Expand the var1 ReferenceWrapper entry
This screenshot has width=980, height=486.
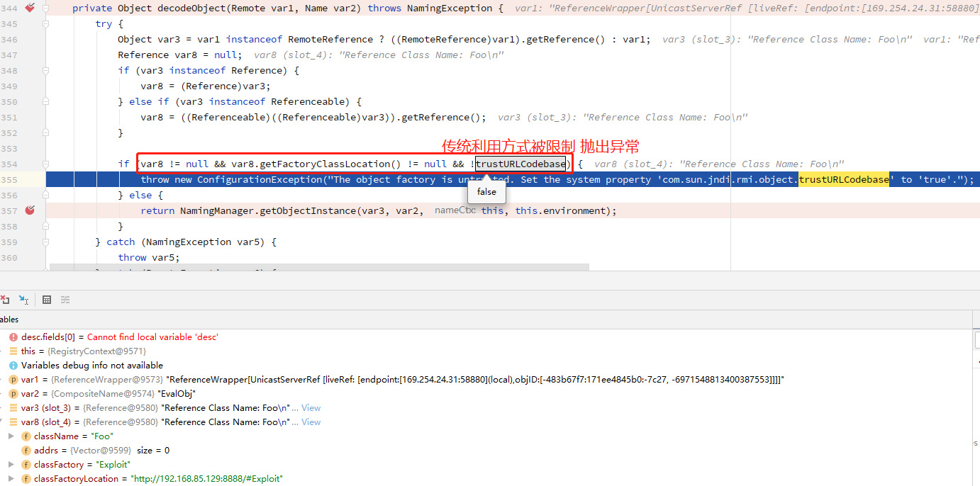coord(4,379)
